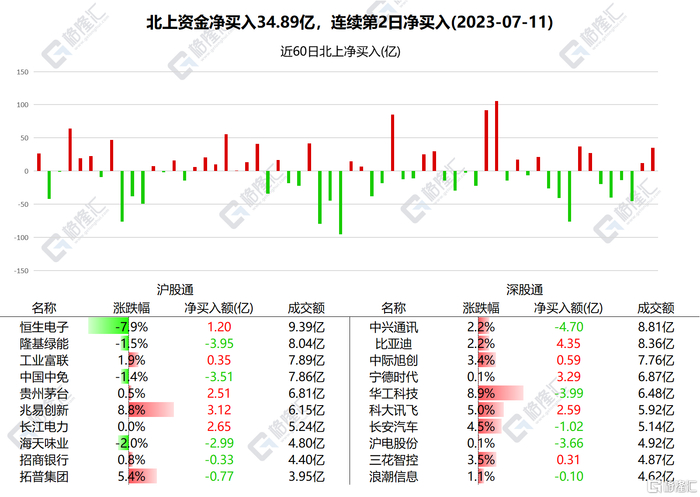Select stock name 长安汽车
Viewport: 700px width, 497px height.
click(x=393, y=426)
